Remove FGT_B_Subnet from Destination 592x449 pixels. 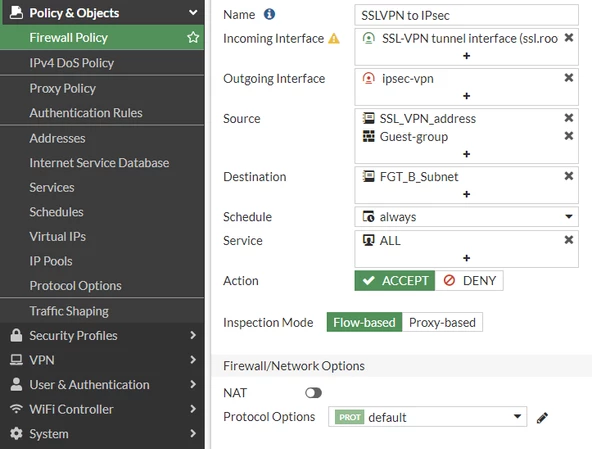click(569, 176)
